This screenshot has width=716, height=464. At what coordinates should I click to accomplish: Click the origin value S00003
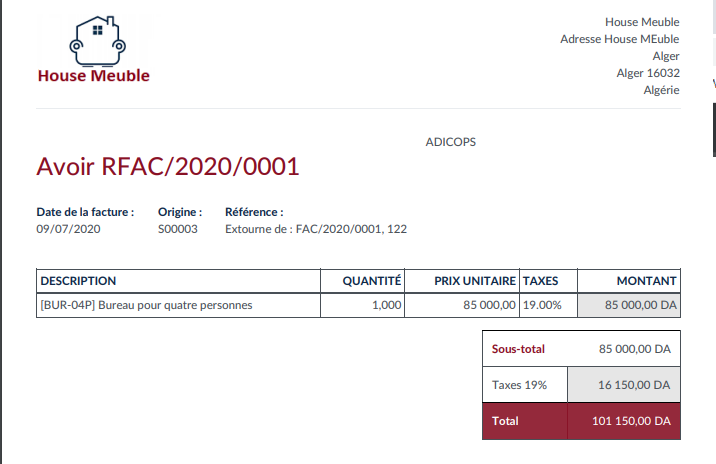(178, 229)
